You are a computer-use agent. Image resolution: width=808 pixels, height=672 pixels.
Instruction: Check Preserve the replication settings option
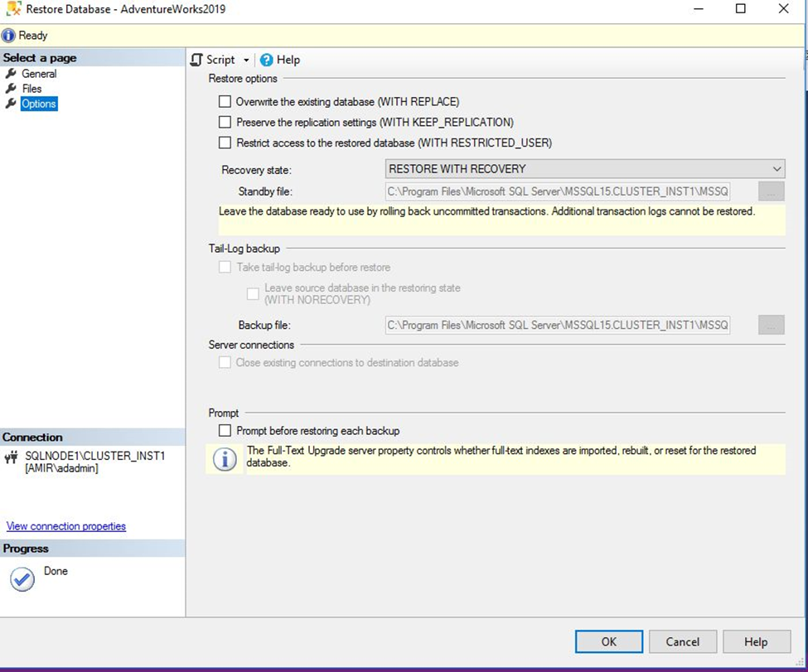[x=224, y=123]
